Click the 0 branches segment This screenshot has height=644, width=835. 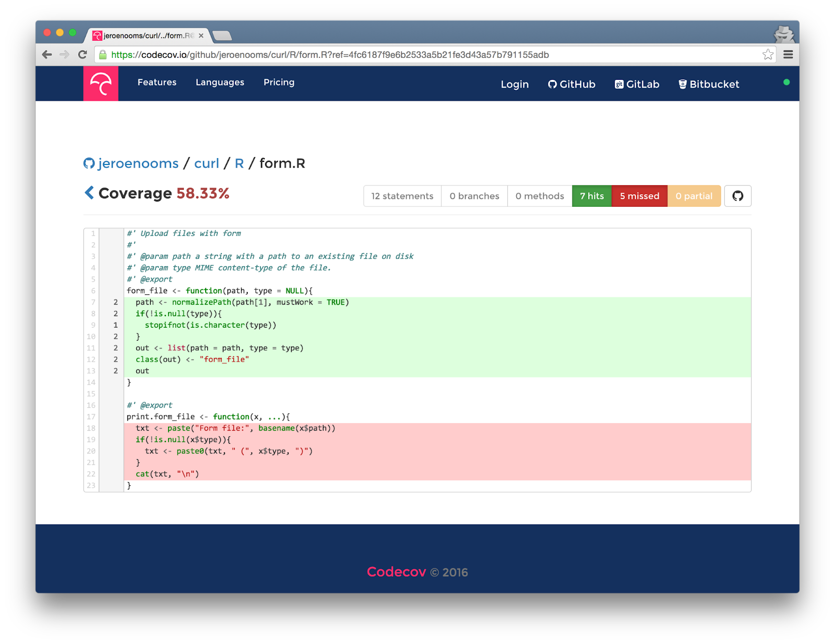pyautogui.click(x=474, y=196)
